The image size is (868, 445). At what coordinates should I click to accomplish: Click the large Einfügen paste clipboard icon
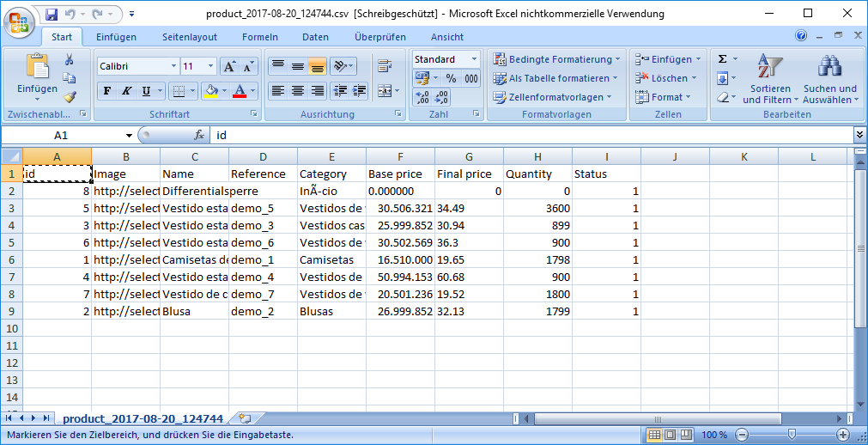[x=37, y=66]
